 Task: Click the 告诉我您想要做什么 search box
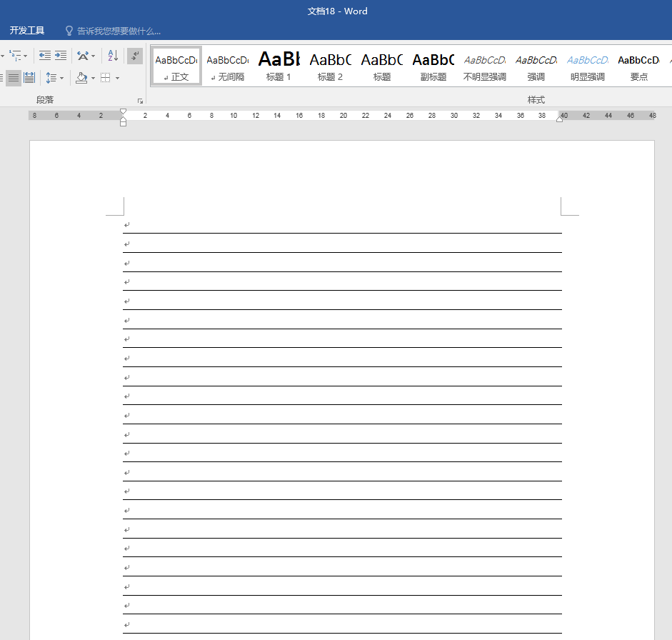click(119, 31)
